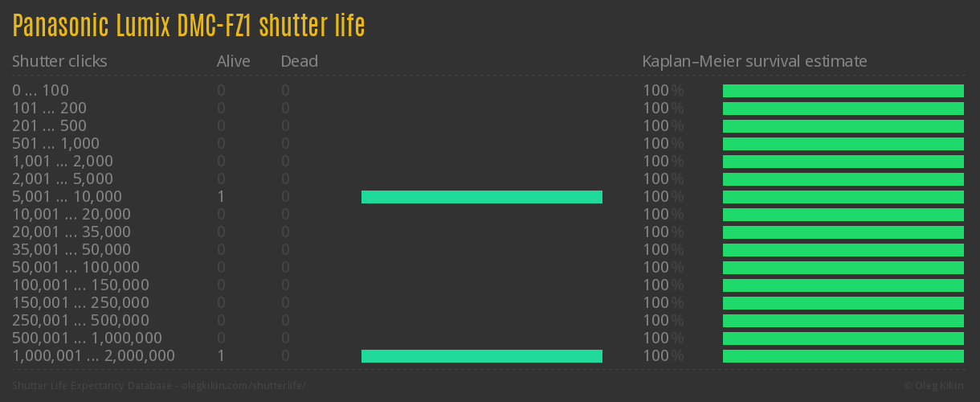Select the "500,001 … 1,000,000" row label
Viewport: 980px width, 402px height.
tap(87, 338)
